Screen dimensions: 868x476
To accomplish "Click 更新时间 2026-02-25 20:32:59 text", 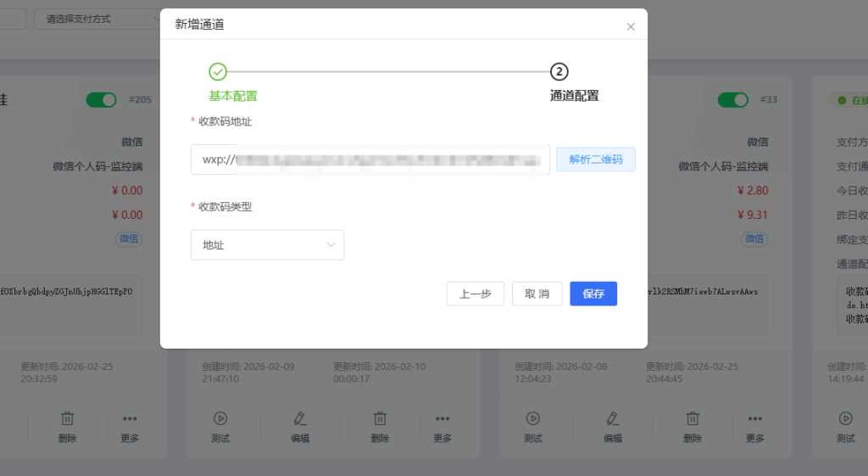I will pyautogui.click(x=66, y=373).
